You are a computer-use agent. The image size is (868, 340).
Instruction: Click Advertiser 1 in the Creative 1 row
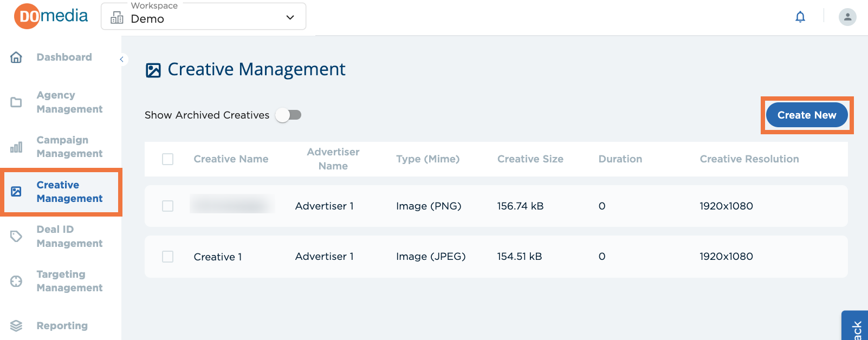pos(325,257)
